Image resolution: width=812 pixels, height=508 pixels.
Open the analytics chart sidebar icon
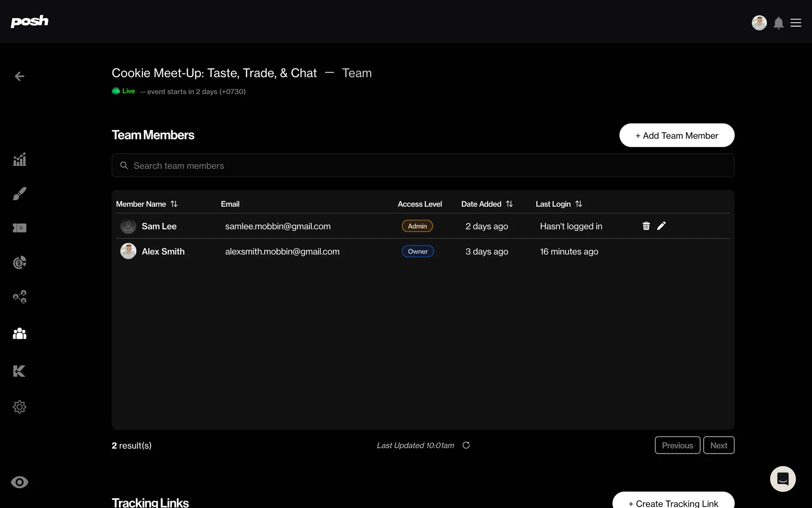pos(19,160)
